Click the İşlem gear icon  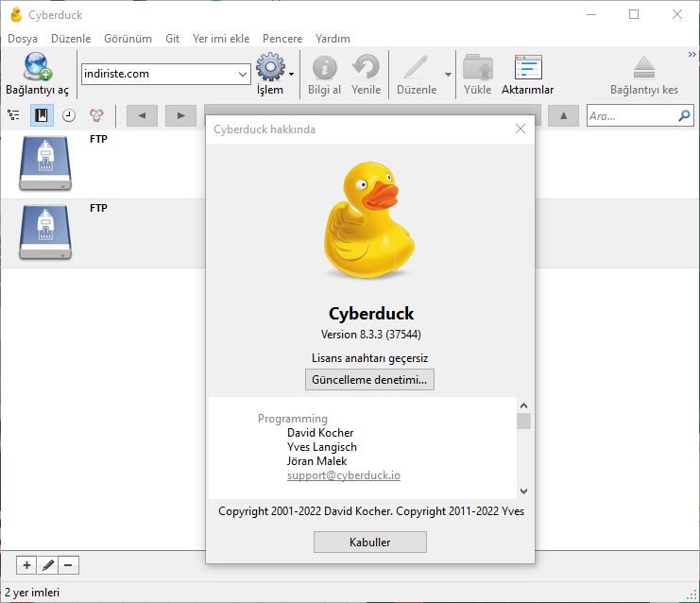[x=270, y=67]
